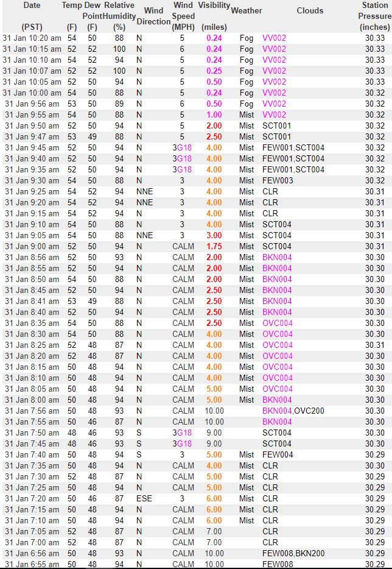392x569 pixels.
Task: Click visibility 7.00 in the 7:05 am row
Action: (x=214, y=531)
